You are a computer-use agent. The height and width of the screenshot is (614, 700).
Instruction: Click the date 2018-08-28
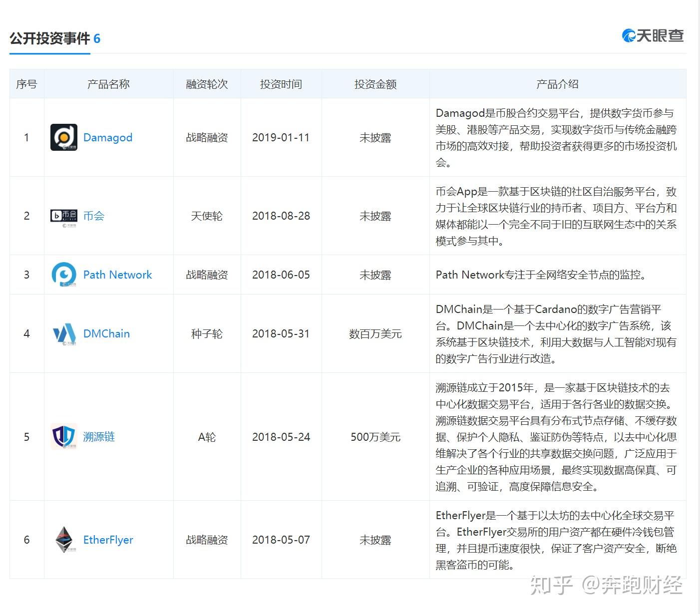(x=281, y=216)
